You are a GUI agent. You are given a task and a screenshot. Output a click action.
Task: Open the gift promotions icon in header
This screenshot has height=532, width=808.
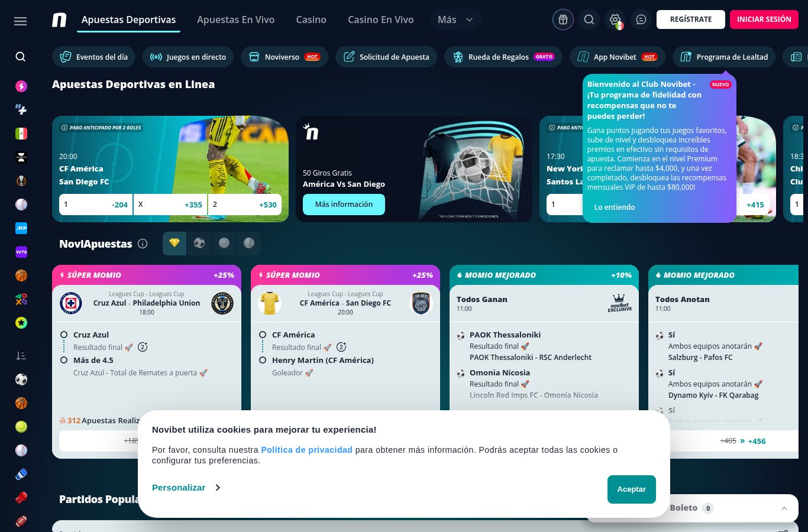point(563,20)
